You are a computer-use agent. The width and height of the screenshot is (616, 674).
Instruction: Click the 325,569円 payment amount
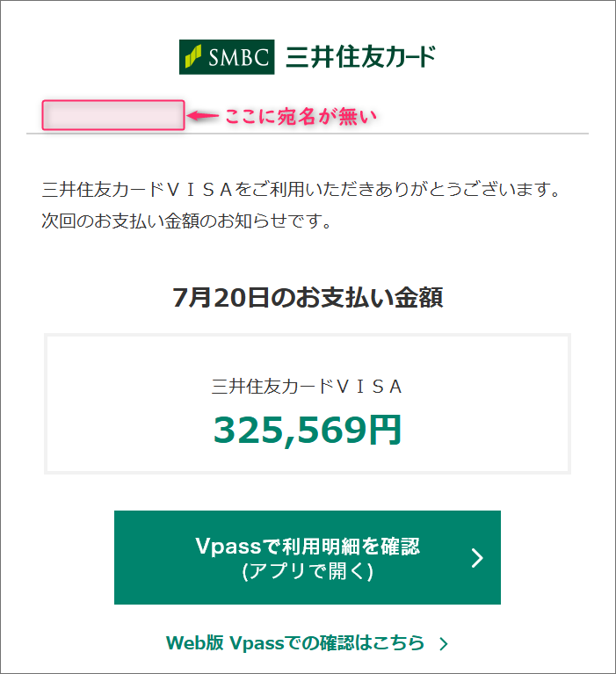pyautogui.click(x=308, y=430)
